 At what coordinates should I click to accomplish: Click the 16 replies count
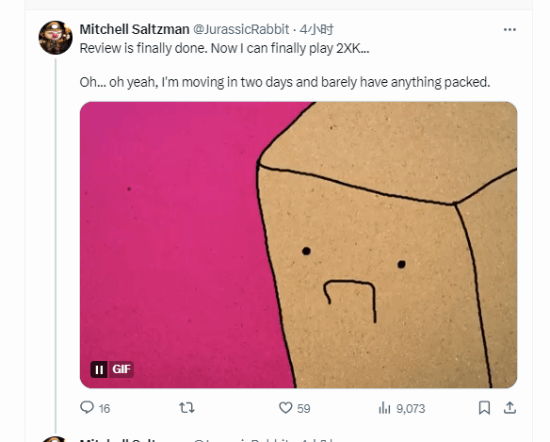pos(105,409)
